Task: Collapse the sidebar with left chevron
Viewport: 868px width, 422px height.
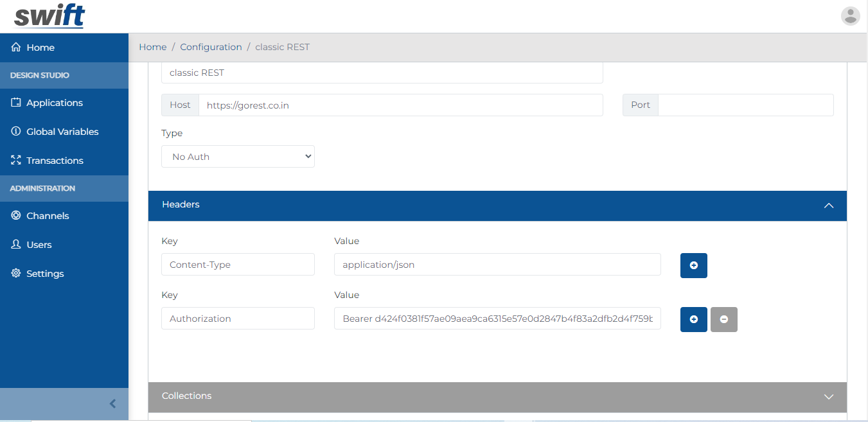Action: pyautogui.click(x=113, y=404)
